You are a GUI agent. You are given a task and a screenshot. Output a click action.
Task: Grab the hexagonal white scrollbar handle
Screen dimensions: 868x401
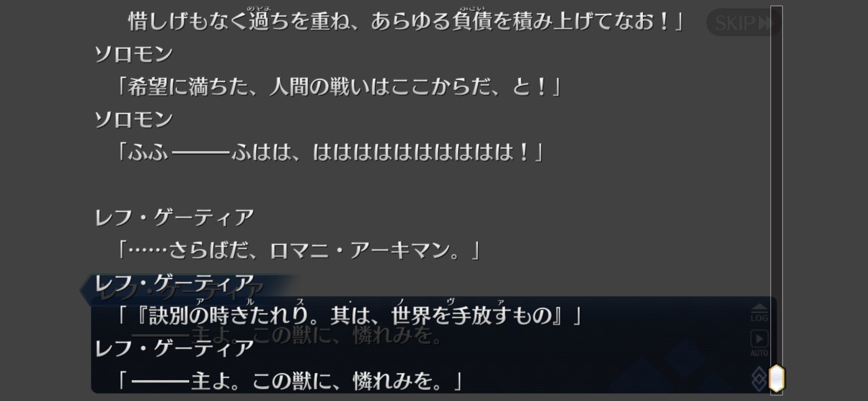776,378
